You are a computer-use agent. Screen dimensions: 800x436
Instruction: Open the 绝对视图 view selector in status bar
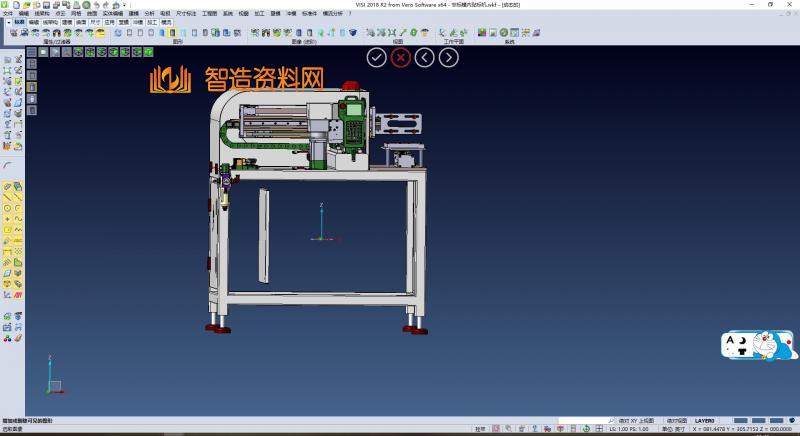tap(677, 420)
